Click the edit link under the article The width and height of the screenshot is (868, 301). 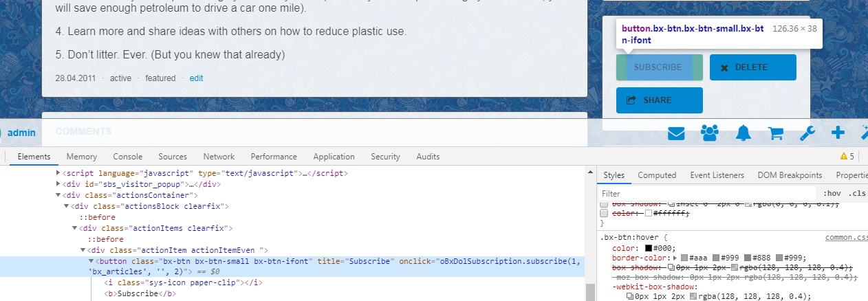[196, 78]
